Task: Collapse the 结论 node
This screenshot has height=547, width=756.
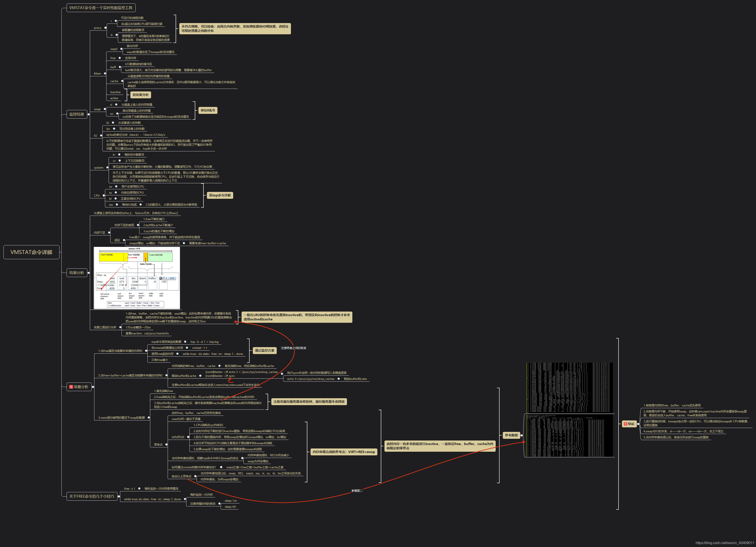Action: click(x=638, y=424)
